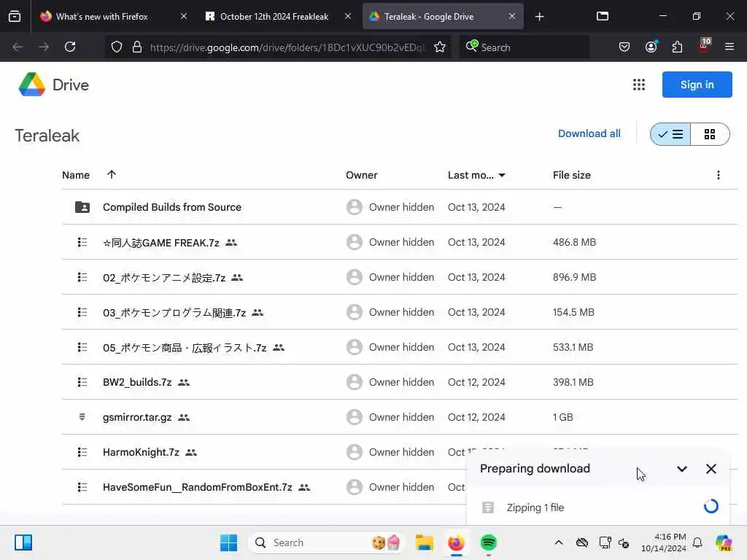This screenshot has width=747, height=560.
Task: Open the Google apps grid icon
Action: [639, 85]
